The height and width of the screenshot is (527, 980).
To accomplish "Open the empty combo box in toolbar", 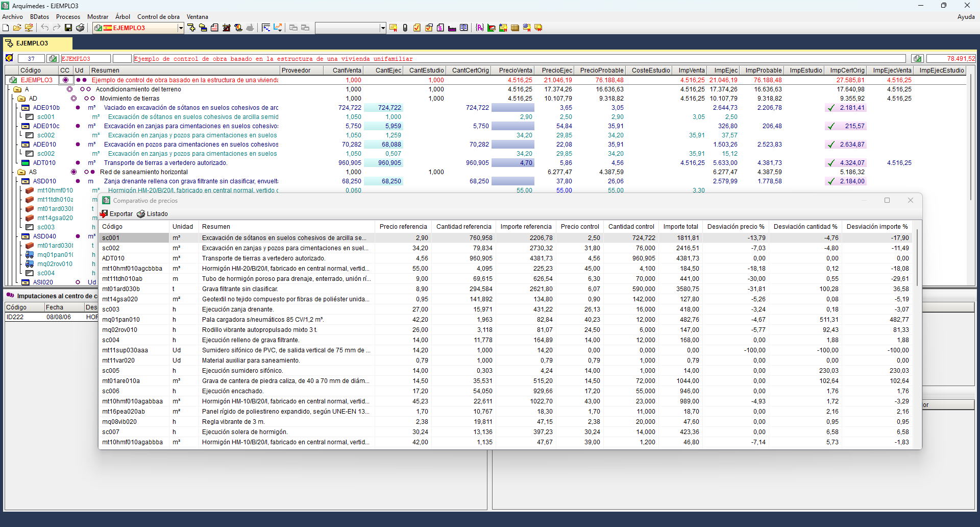I will (383, 28).
